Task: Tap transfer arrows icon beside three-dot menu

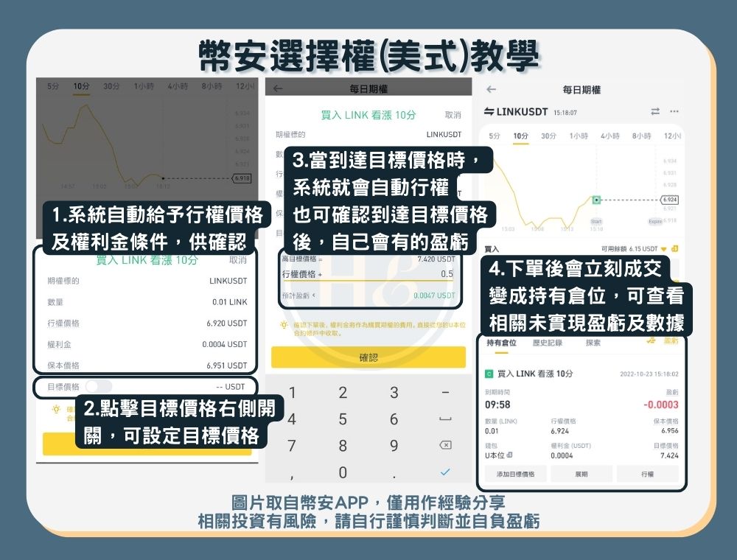Action: [655, 111]
